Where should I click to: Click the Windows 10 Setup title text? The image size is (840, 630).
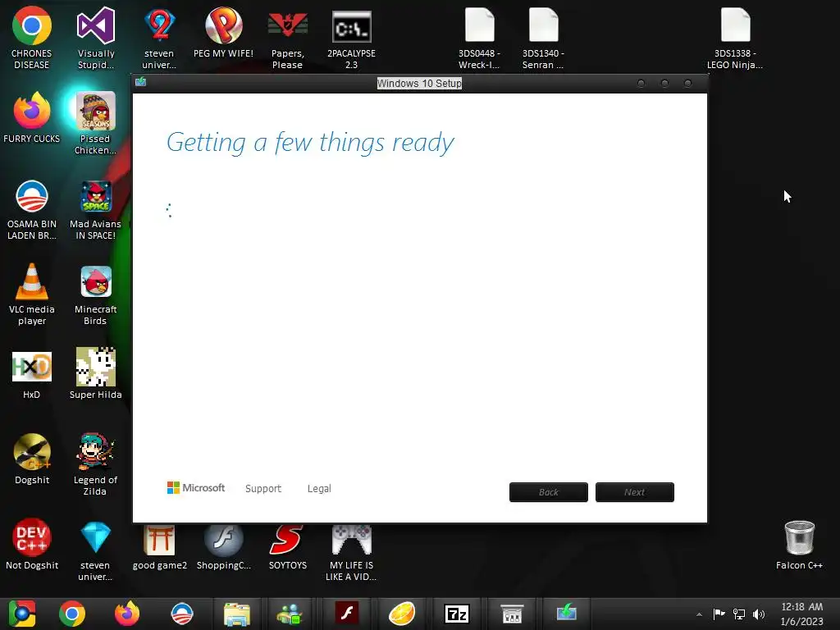(x=419, y=84)
